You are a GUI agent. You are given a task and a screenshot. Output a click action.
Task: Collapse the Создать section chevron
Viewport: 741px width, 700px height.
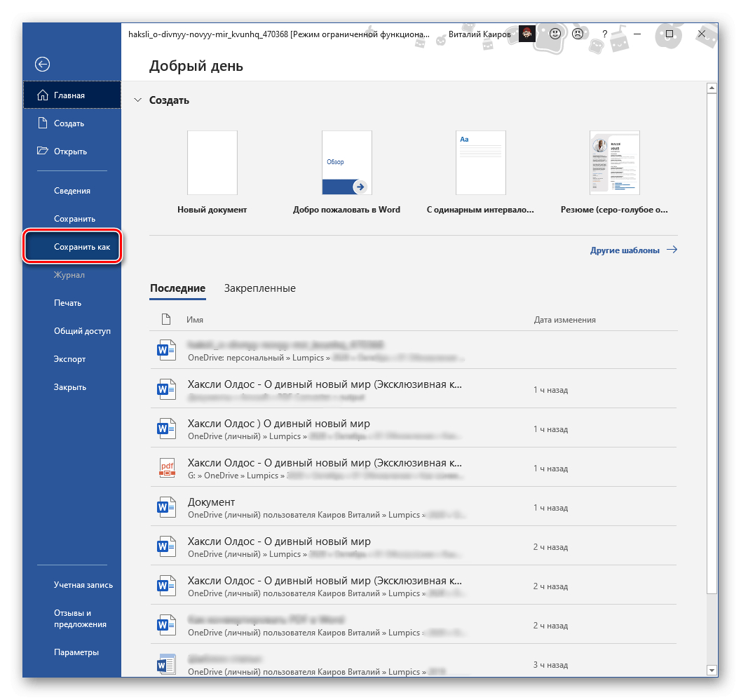point(137,100)
